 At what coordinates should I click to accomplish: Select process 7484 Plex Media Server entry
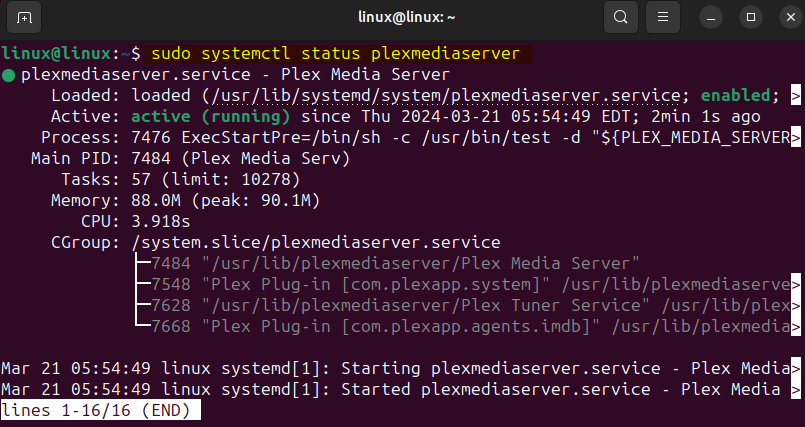(395, 263)
